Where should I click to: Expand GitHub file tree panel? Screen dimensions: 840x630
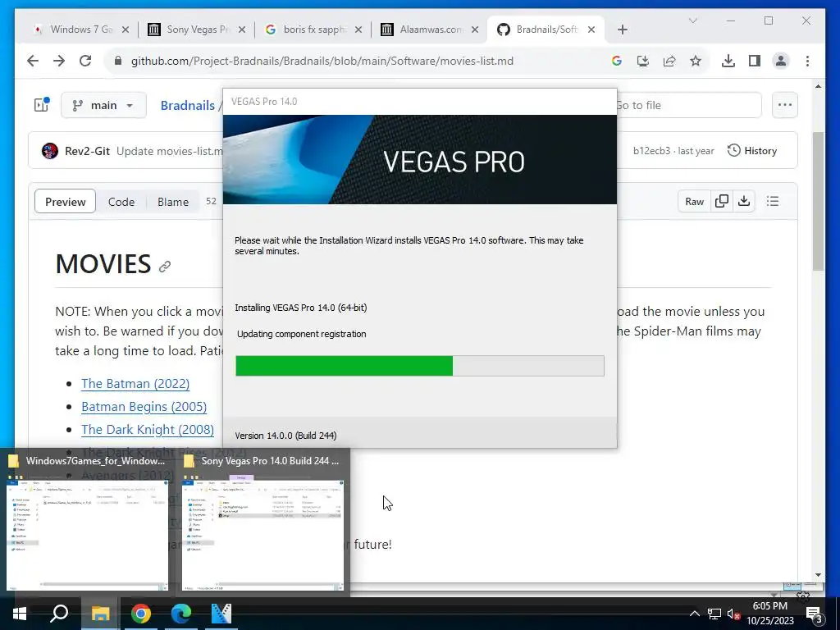coord(42,104)
